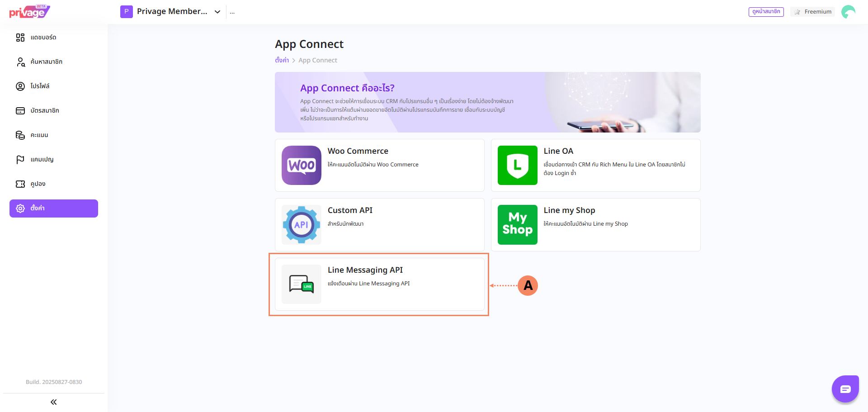Open แดชบอร์ด in the sidebar
The width and height of the screenshot is (868, 412).
pyautogui.click(x=43, y=38)
